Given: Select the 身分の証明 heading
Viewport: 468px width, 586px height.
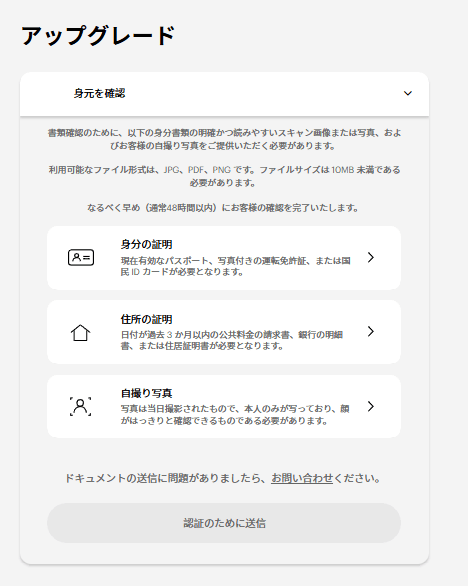Looking at the screenshot, I should (147, 244).
